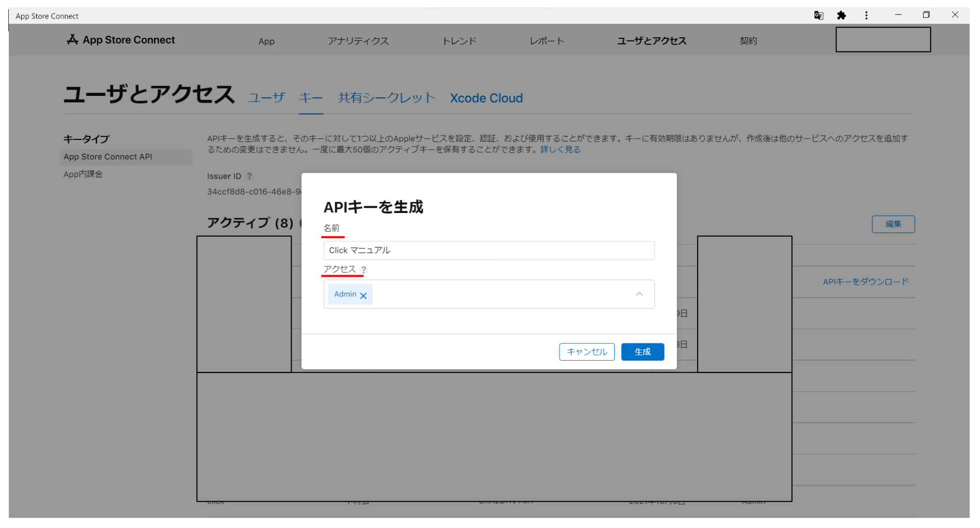Remove the Admin tag with X icon
The height and width of the screenshot is (528, 980).
click(364, 295)
